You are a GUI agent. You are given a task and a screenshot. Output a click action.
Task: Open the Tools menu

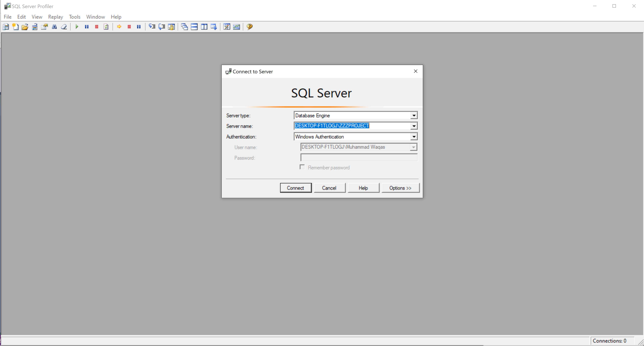(74, 17)
